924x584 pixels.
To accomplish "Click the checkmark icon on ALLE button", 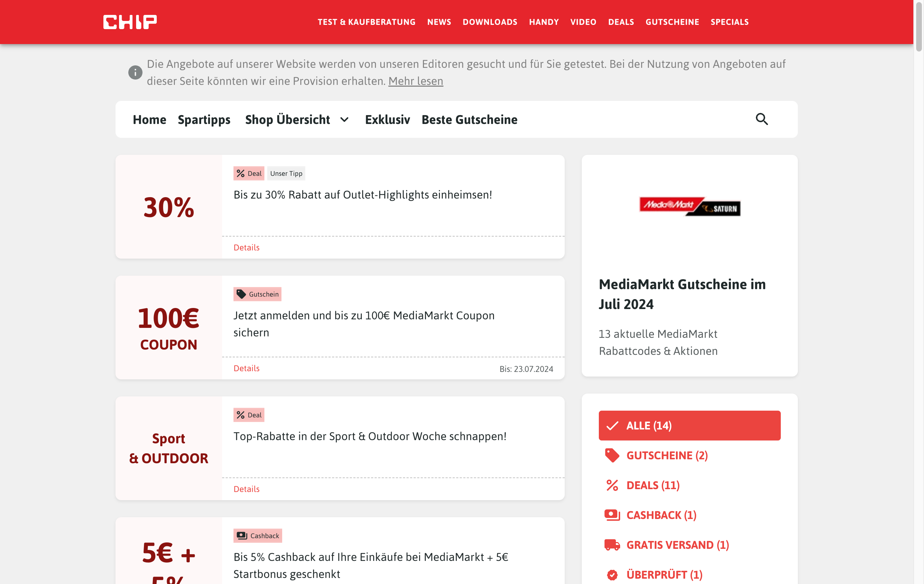I will pos(613,425).
